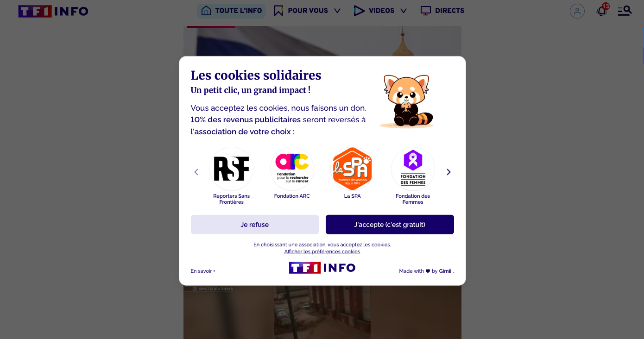644x339 pixels.
Task: Click the TF1 INFO logo in header
Action: (53, 11)
